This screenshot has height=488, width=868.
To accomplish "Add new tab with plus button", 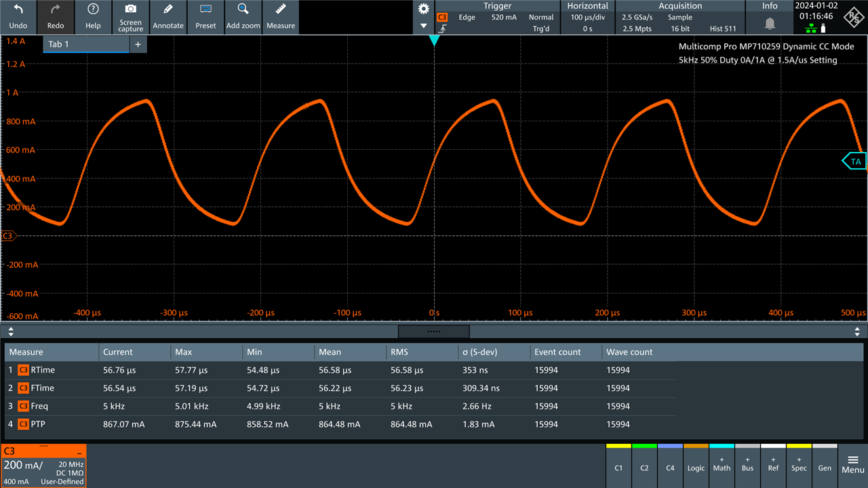I will tap(138, 44).
